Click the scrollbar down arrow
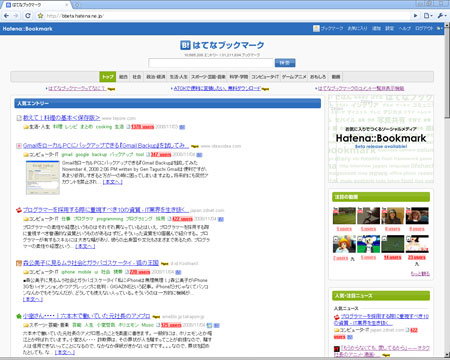Screen dimensions: 450x360 447,354
